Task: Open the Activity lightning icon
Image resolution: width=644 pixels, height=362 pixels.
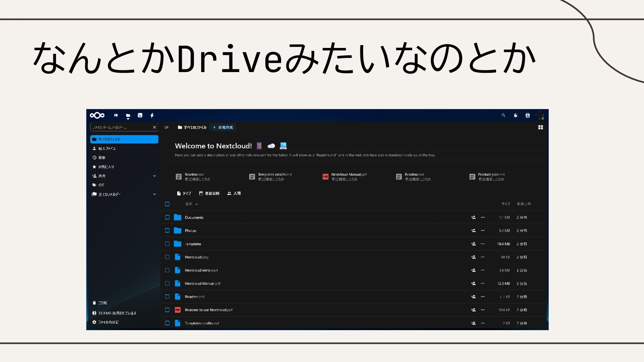Action: (152, 115)
